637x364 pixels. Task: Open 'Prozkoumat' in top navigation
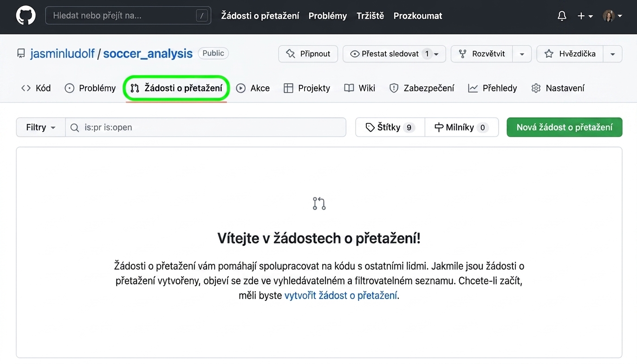[418, 16]
